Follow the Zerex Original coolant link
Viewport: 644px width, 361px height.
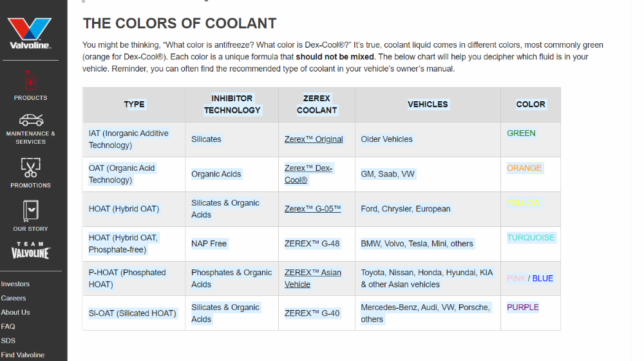click(314, 139)
